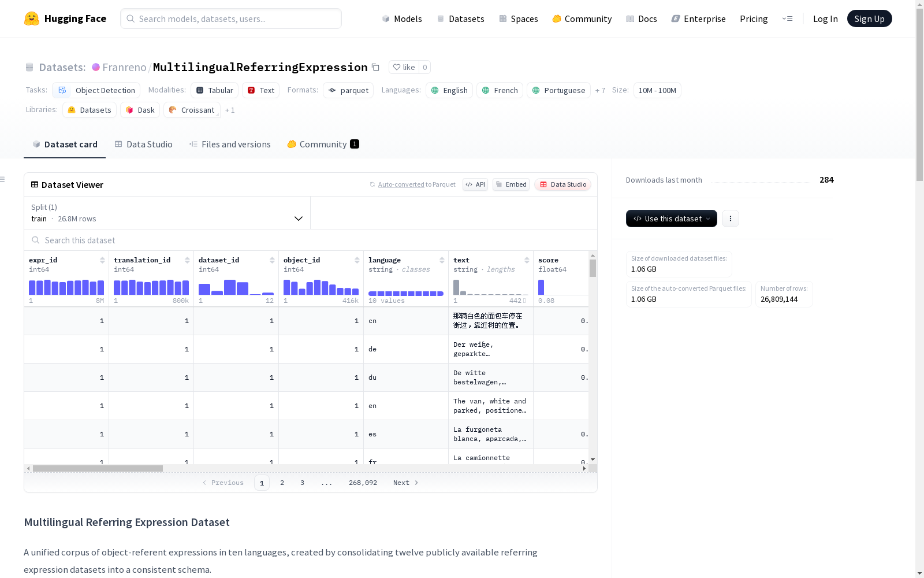This screenshot has width=924, height=578.
Task: Click the expr_id histogram bars
Action: (x=66, y=287)
